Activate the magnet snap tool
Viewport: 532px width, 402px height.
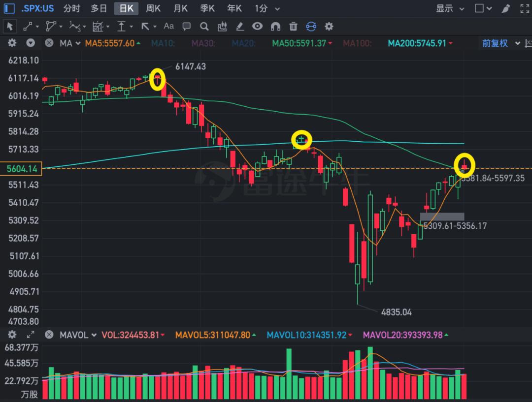tap(275, 26)
